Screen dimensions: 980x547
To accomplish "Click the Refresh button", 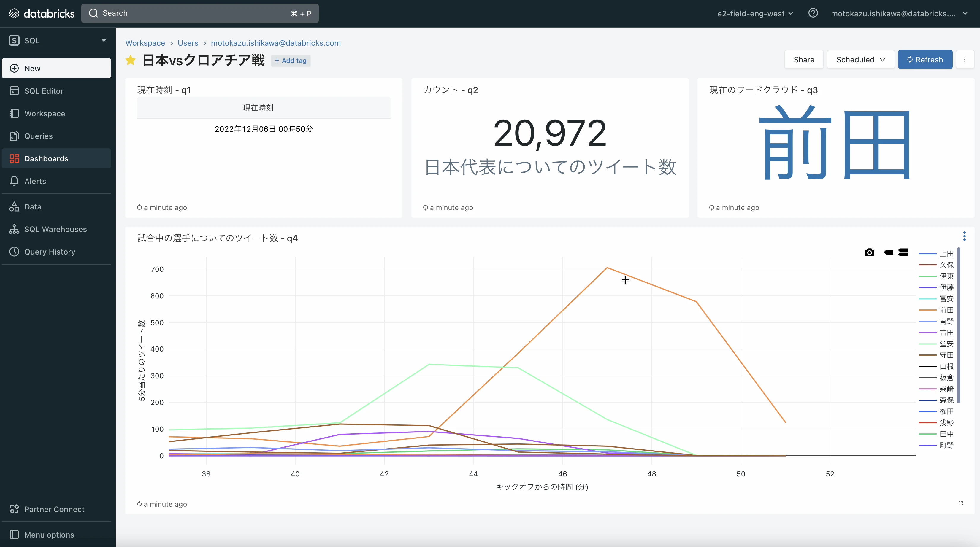I will click(x=925, y=59).
